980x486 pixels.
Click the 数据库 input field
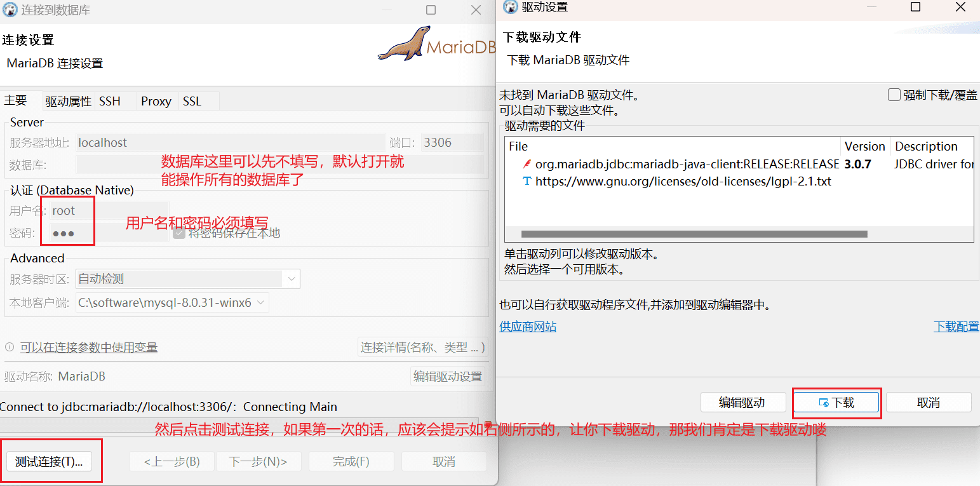point(279,165)
